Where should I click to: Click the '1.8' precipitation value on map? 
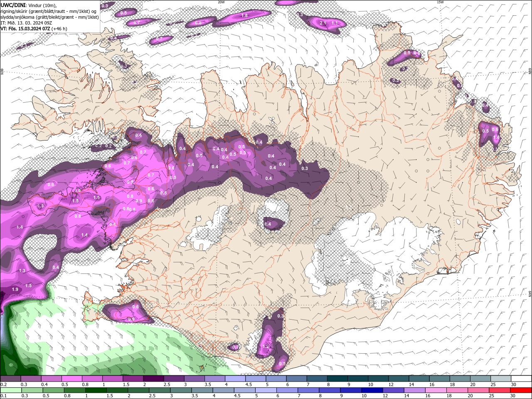pos(245,15)
